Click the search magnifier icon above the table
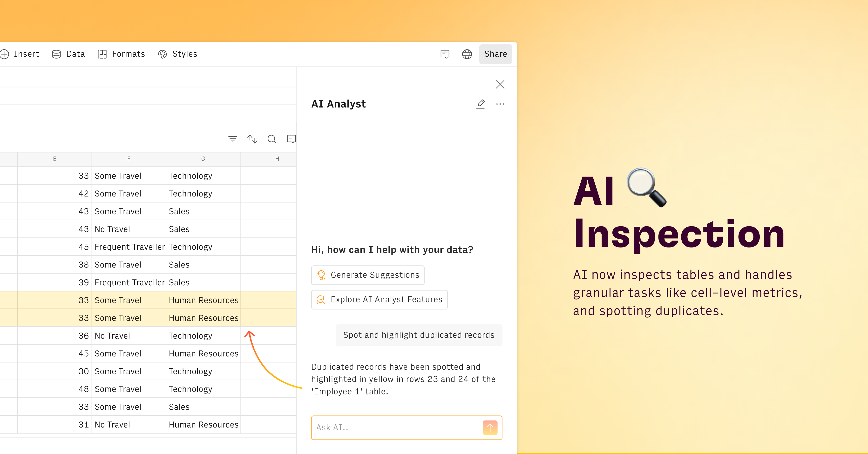Screen dimensions: 868x454 (271, 139)
